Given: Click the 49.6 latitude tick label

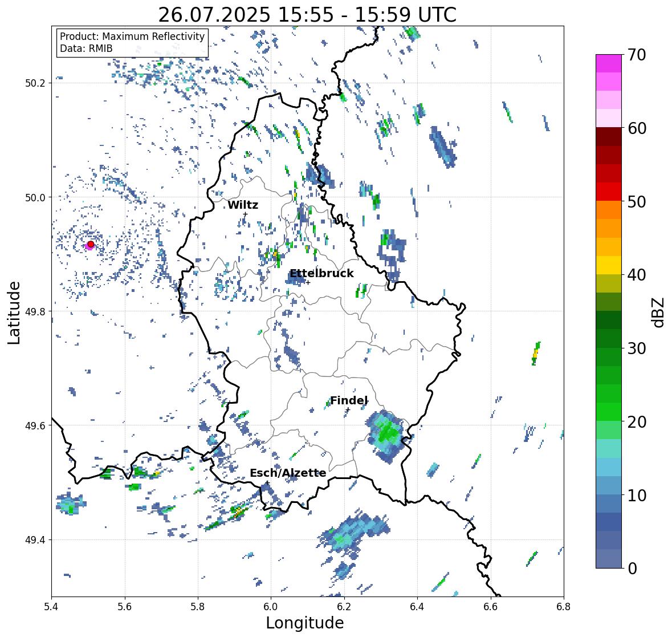Looking at the screenshot, I should 35,425.
